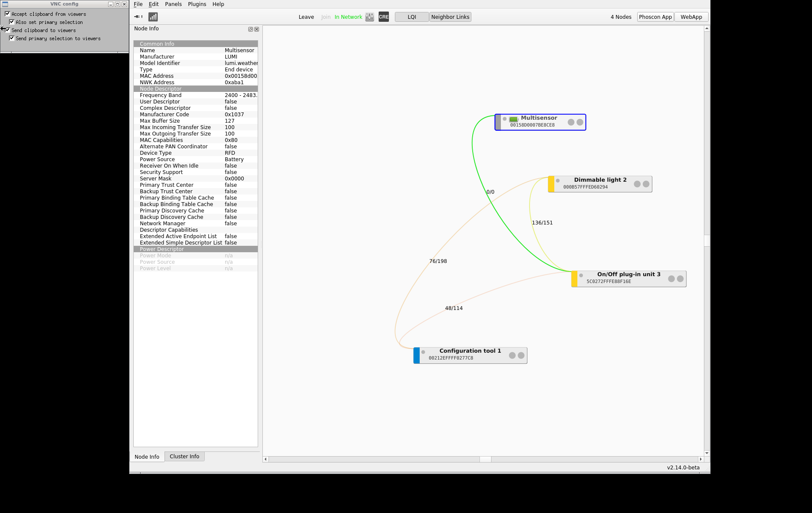Click the device connection plug icon
812x513 pixels.
[x=138, y=17]
